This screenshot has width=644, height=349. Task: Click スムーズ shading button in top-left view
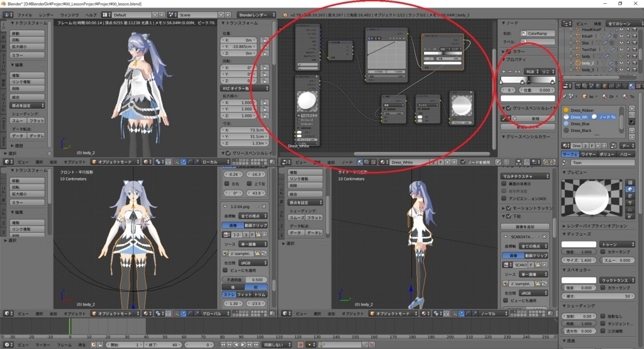tap(18, 121)
